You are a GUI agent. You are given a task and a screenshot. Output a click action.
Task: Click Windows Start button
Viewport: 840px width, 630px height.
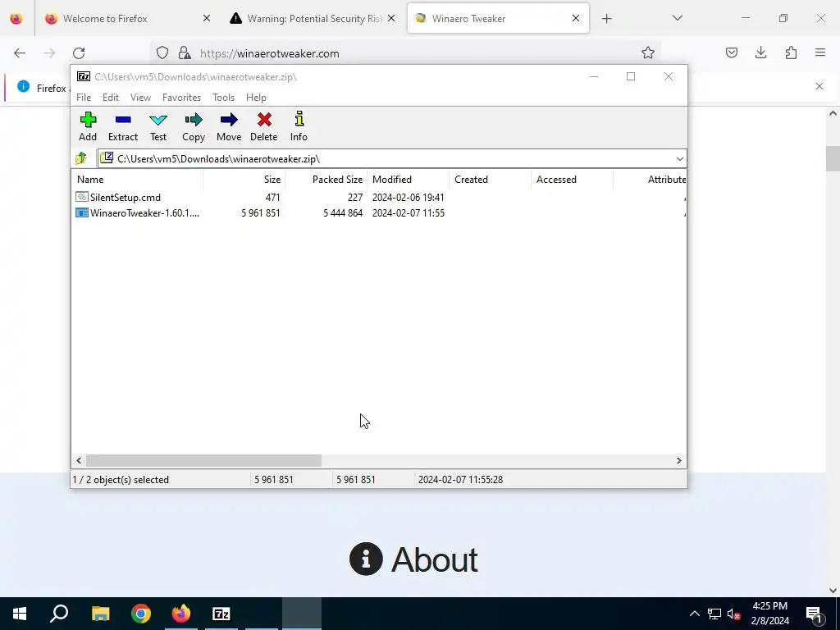(x=20, y=614)
